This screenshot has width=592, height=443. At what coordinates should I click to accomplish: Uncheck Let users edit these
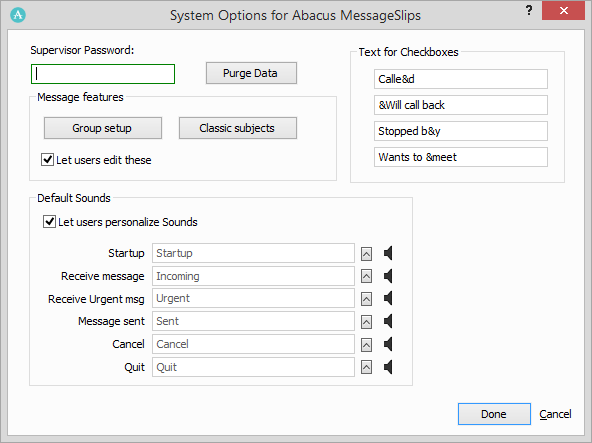[x=47, y=160]
